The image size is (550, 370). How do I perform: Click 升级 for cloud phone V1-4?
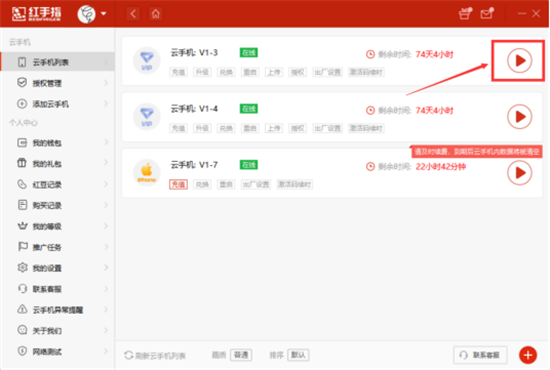point(202,128)
